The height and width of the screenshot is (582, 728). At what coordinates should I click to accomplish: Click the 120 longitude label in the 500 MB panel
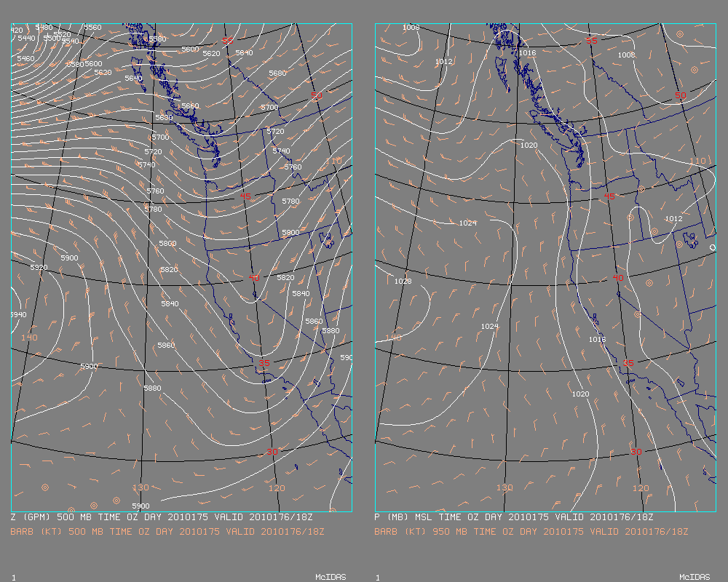click(277, 487)
